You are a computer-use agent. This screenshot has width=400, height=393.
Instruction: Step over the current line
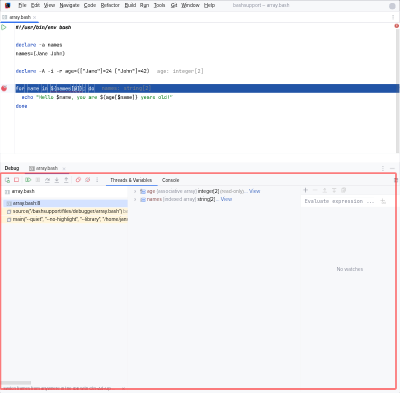pos(47,180)
